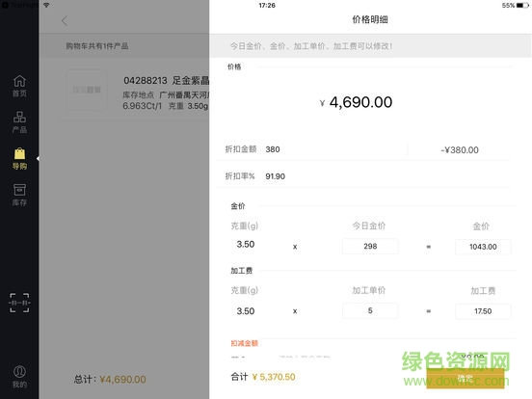Tap the 价格明细 panel title

(370, 19)
